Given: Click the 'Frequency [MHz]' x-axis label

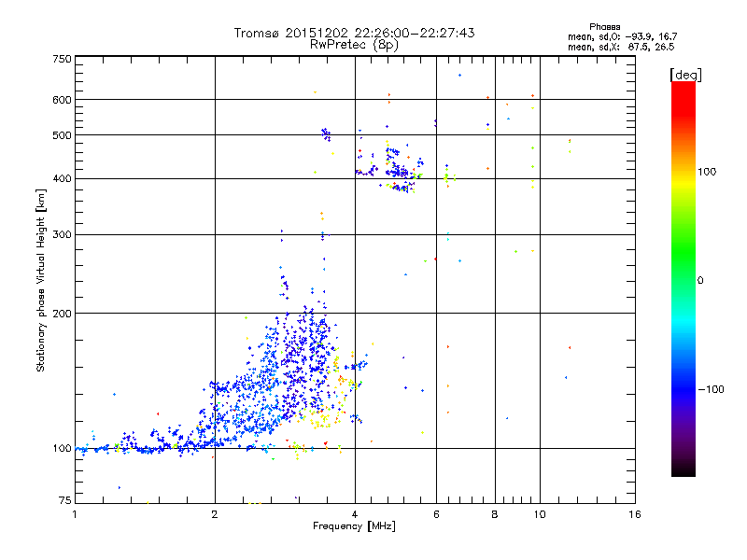Looking at the screenshot, I should [x=354, y=526].
